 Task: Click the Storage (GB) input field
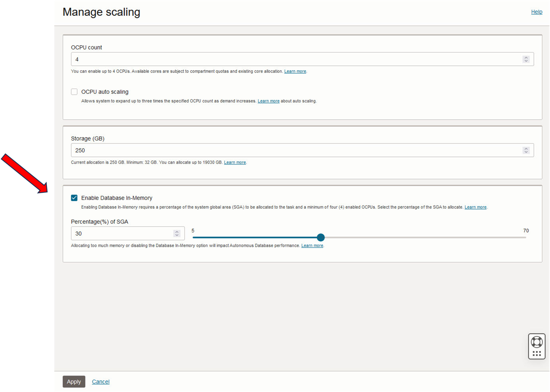(296, 150)
